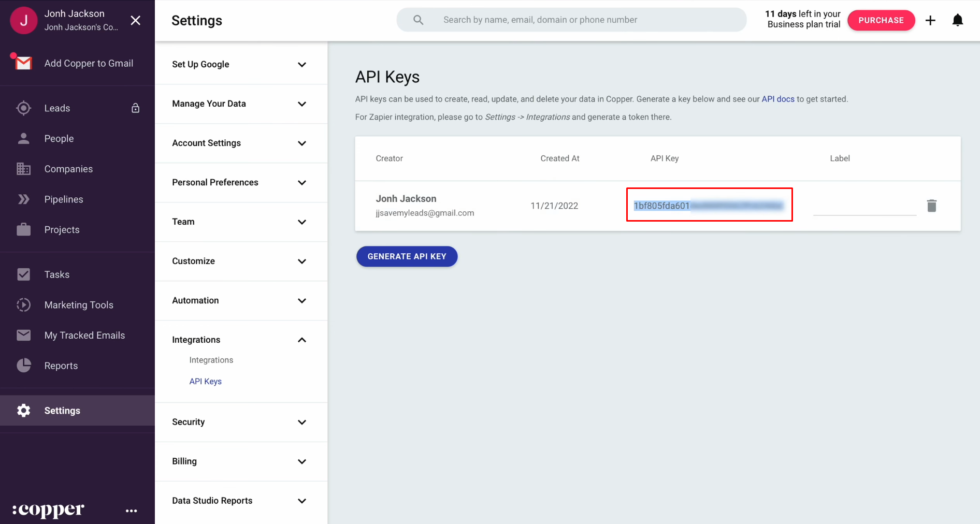Click the Label column header

pos(840,158)
